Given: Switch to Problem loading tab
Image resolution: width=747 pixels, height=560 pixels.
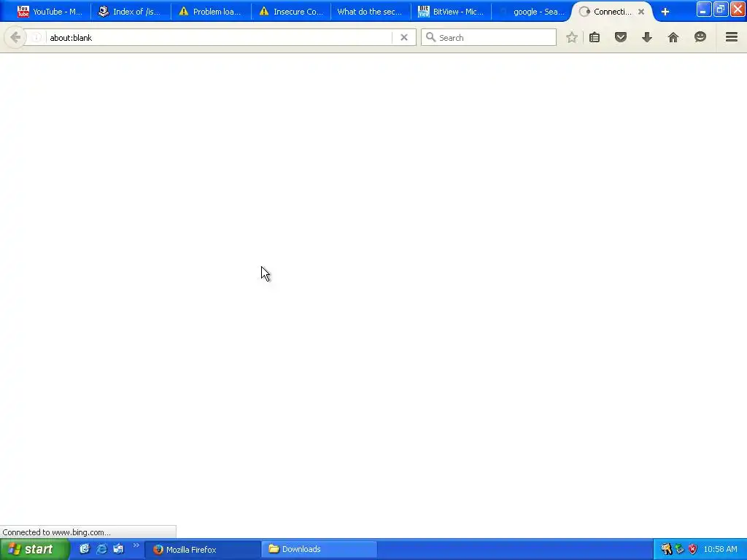Looking at the screenshot, I should pos(211,12).
